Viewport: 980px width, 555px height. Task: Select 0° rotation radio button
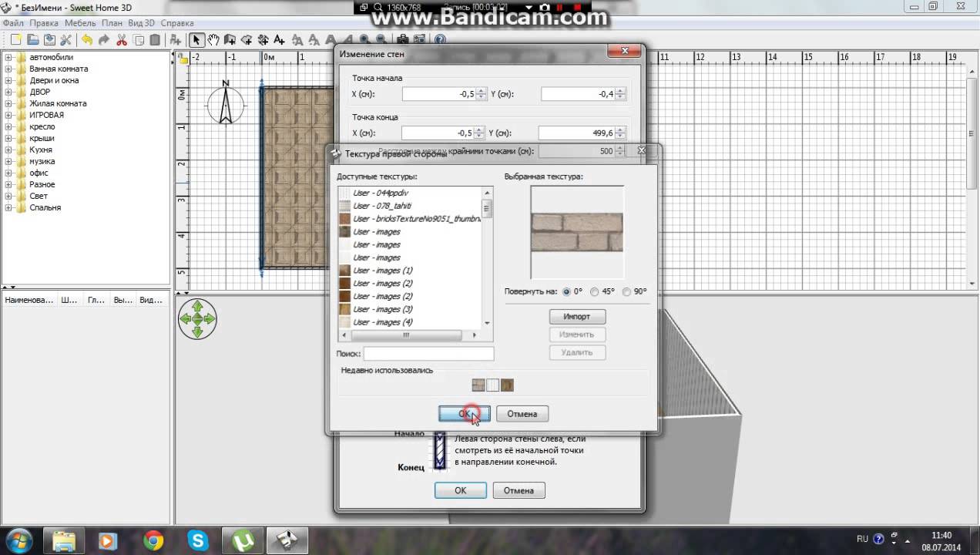click(567, 292)
